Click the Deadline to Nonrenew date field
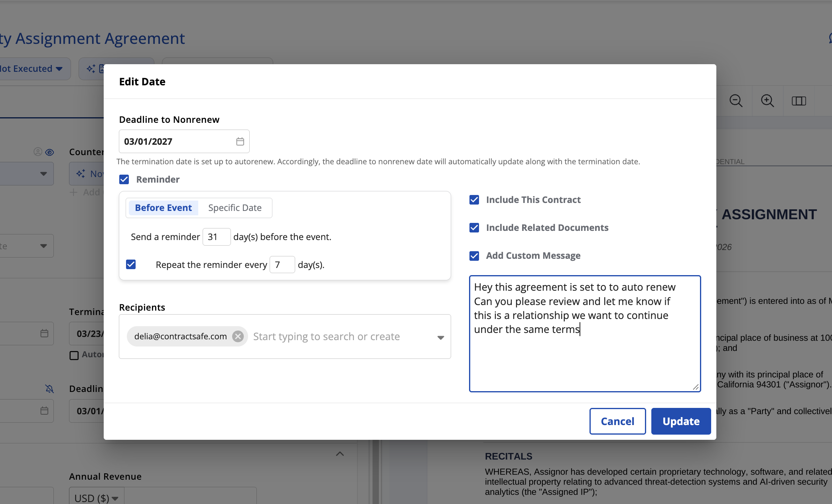 point(184,142)
